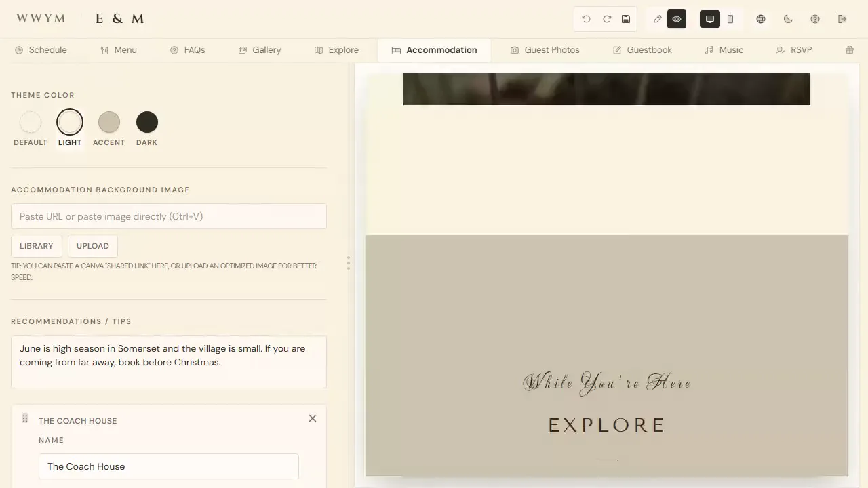
Task: Open the help question mark icon
Action: tap(815, 19)
